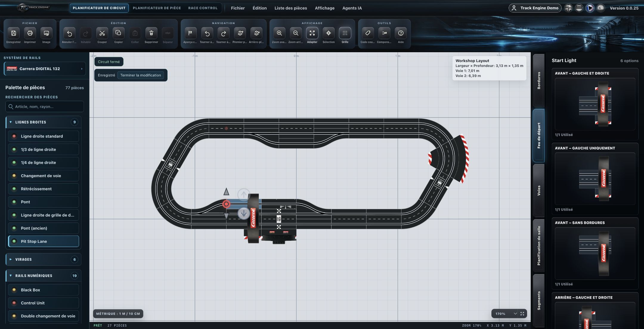Select the Avant – Sans bordures thumbnail
Image resolution: width=644 pixels, height=329 pixels.
(x=595, y=254)
